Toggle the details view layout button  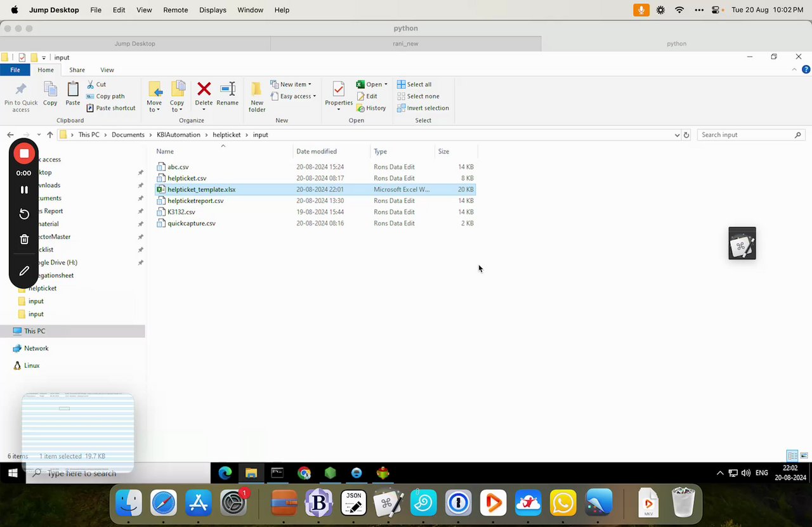pos(792,456)
